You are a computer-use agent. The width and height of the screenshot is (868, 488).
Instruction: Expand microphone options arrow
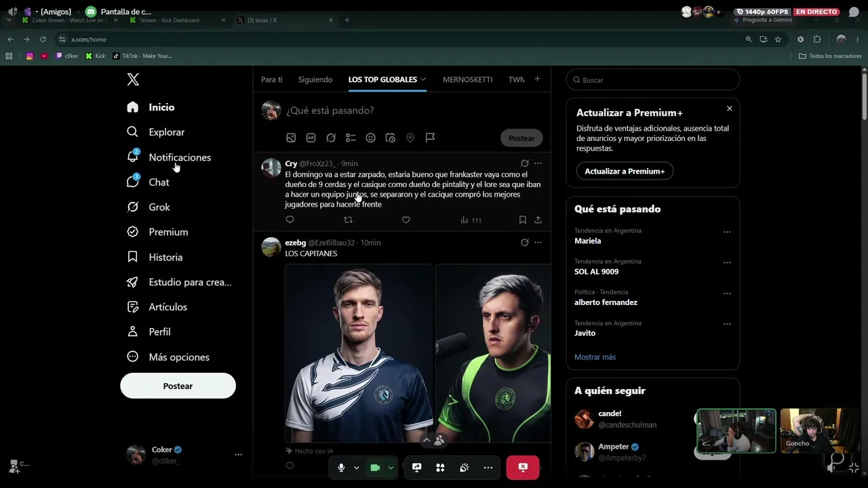(x=357, y=468)
